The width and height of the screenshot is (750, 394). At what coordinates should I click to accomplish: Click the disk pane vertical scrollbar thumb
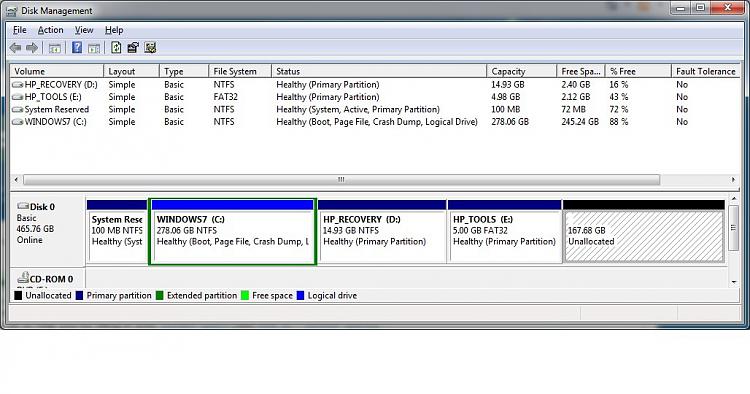pyautogui.click(x=734, y=228)
